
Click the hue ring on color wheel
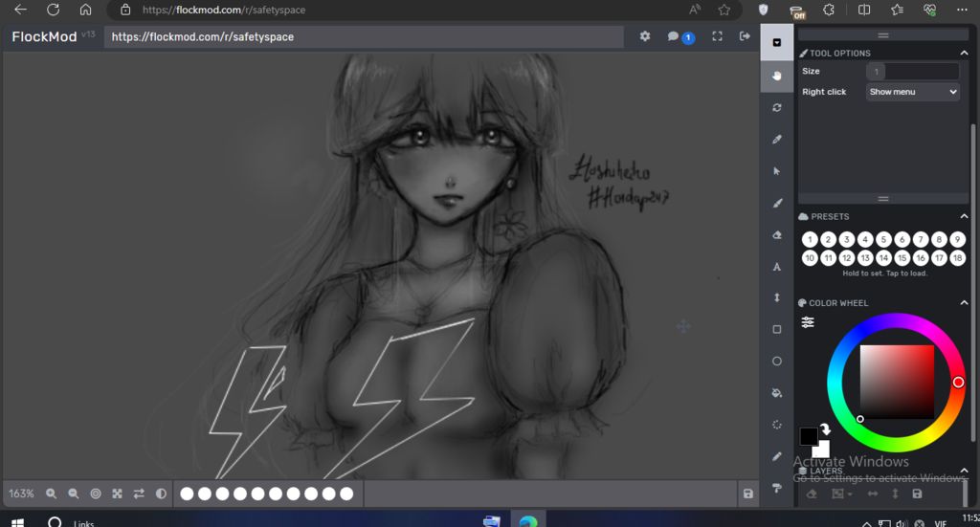point(896,320)
